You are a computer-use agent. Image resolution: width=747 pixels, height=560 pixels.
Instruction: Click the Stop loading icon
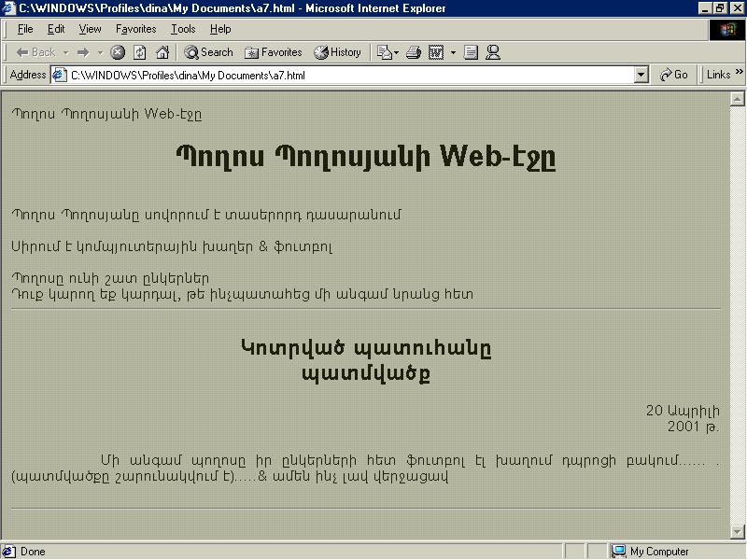tap(118, 52)
